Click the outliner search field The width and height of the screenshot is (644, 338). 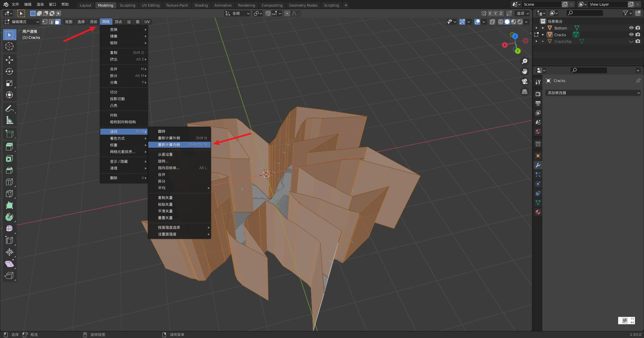585,13
